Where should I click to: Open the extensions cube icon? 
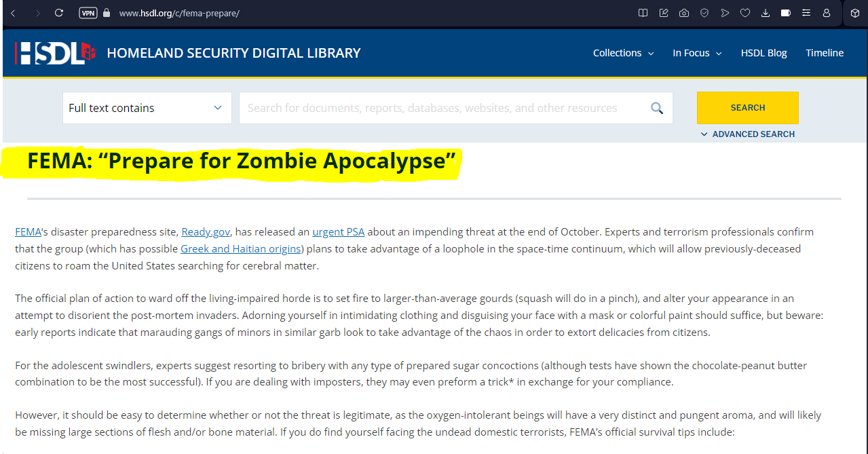point(855,13)
